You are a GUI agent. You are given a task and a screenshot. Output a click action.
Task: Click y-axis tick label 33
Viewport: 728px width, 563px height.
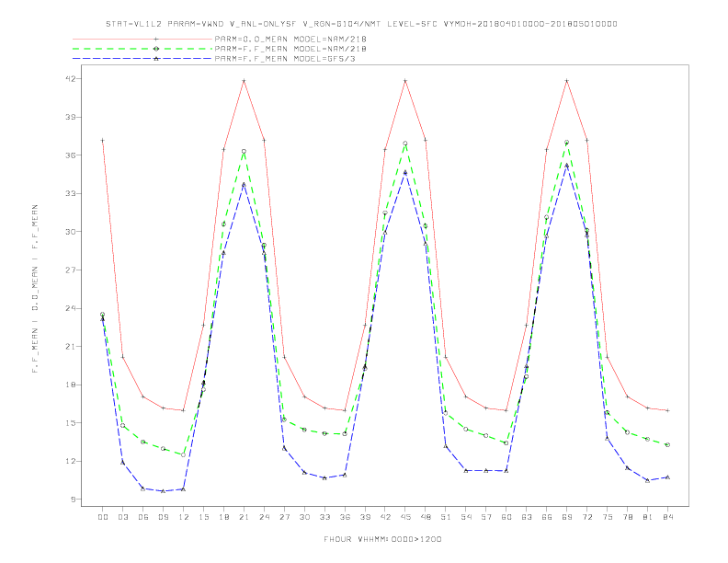coord(70,193)
